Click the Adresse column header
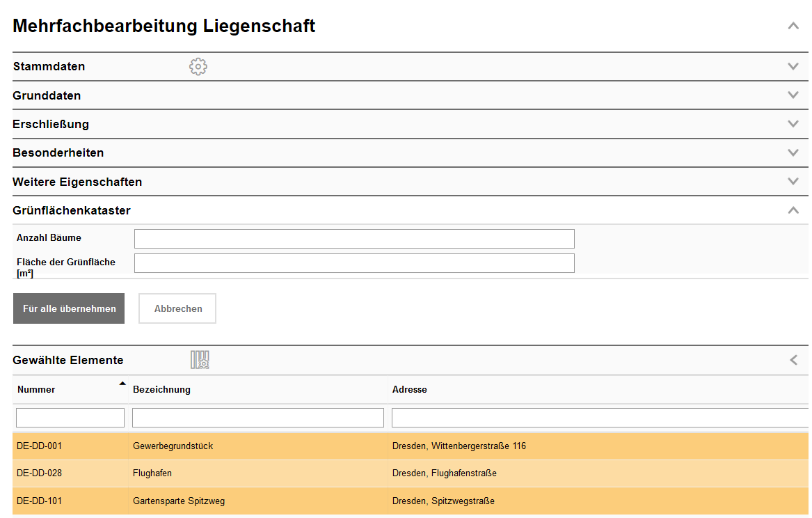The height and width of the screenshot is (518, 812). click(409, 389)
